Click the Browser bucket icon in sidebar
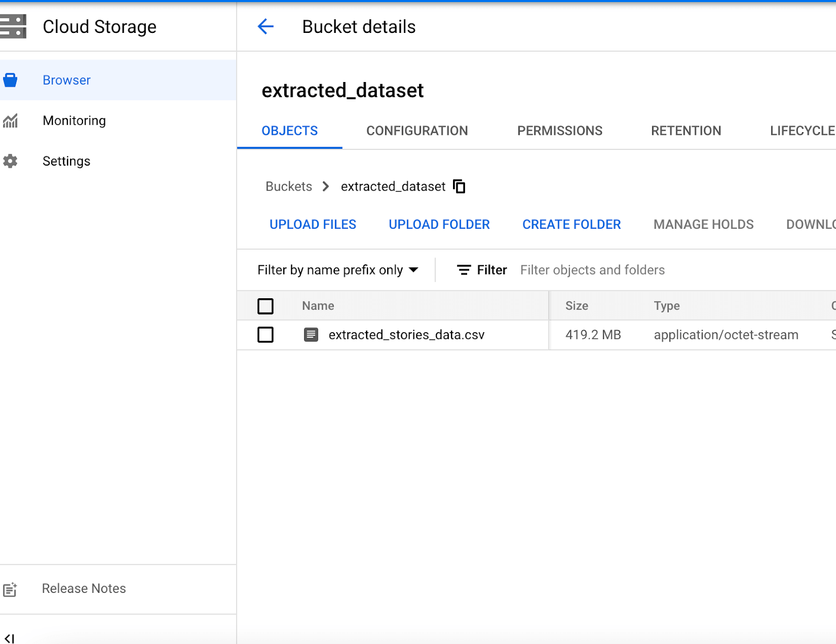This screenshot has height=644, width=836. tap(10, 80)
